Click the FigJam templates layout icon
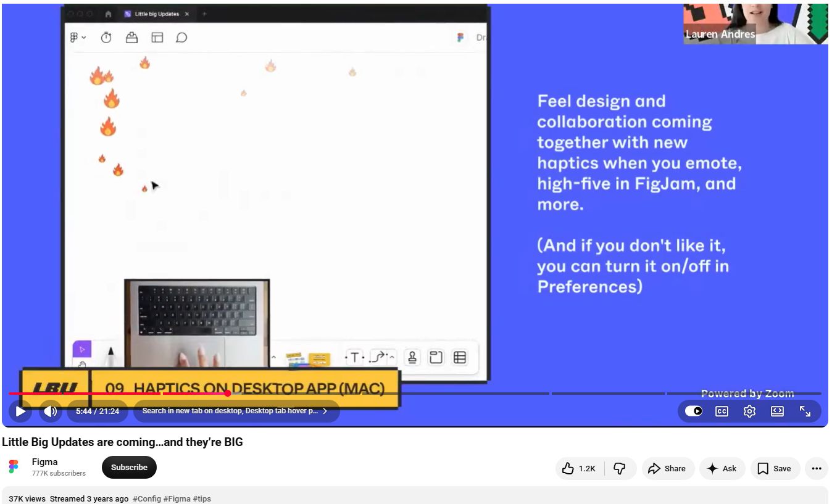The image size is (832, 504). 157,38
